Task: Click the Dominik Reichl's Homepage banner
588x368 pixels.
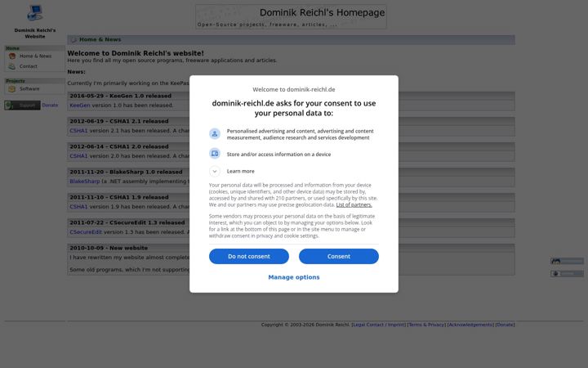Action: point(291,16)
